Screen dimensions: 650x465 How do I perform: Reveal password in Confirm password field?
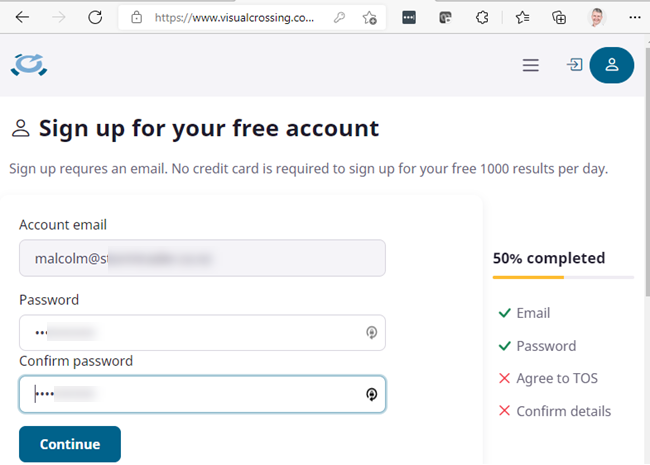[371, 394]
